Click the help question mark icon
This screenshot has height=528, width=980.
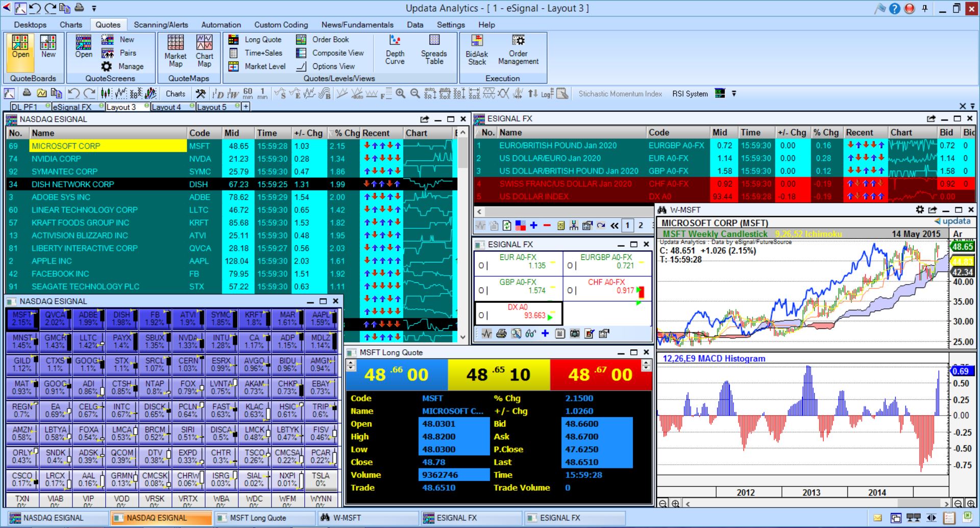[894, 8]
